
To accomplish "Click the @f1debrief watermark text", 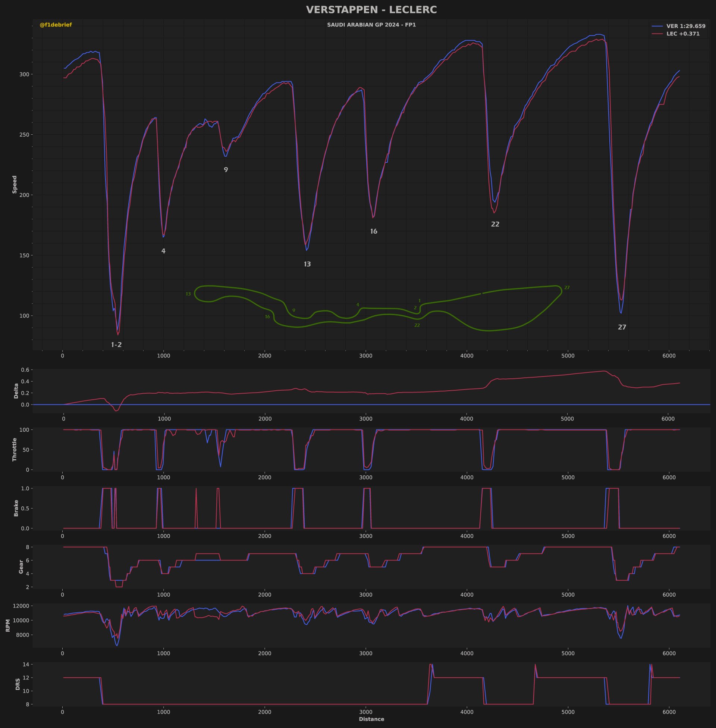I will tap(56, 25).
